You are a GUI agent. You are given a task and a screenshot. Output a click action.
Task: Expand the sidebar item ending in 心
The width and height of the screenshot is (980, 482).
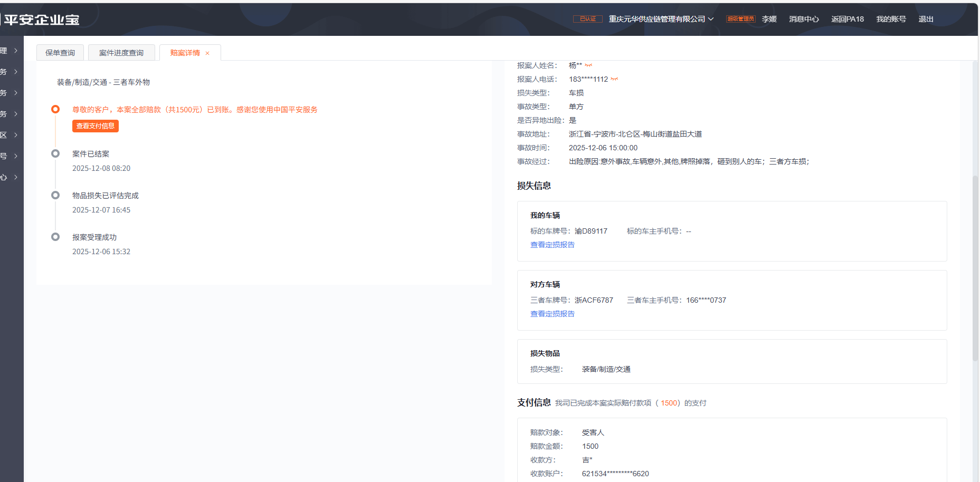(x=11, y=177)
